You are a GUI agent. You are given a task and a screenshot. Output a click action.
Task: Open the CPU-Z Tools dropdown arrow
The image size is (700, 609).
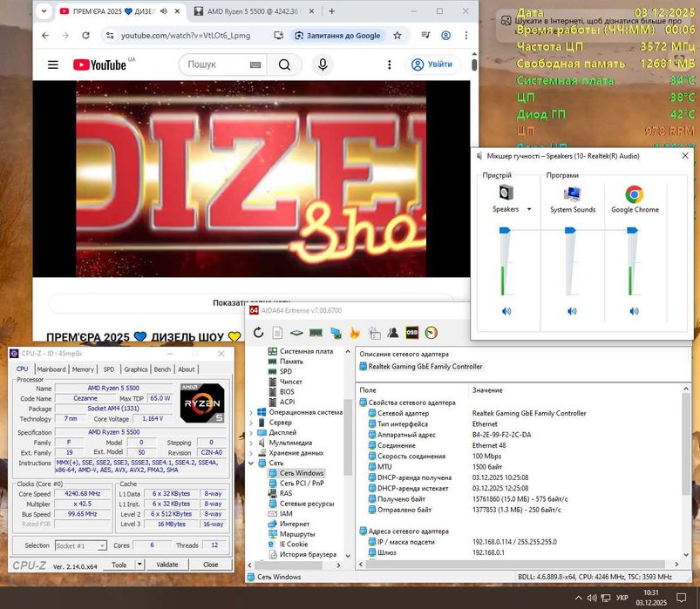pyautogui.click(x=139, y=565)
